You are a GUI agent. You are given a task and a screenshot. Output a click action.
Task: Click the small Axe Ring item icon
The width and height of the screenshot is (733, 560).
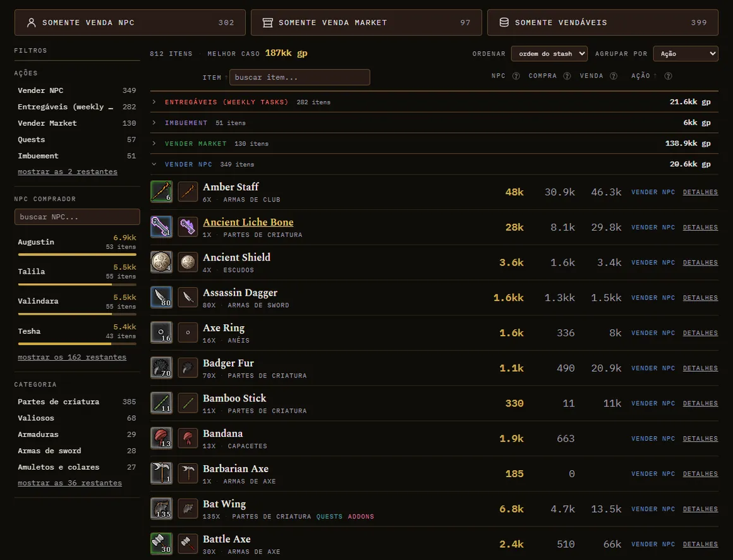pyautogui.click(x=188, y=333)
